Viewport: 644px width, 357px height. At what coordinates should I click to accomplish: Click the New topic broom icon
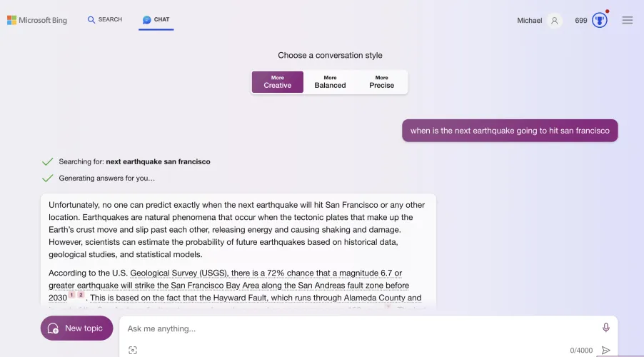click(53, 328)
